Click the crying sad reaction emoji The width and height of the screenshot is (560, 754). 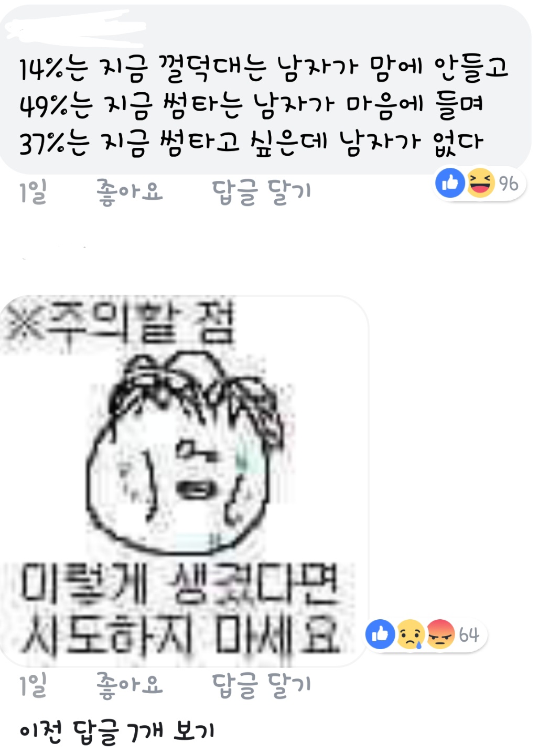point(411,634)
